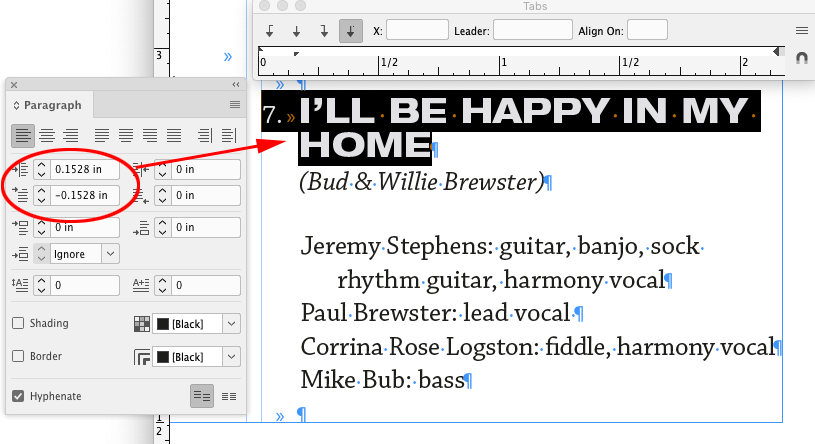Choose Justify all lines alignment
This screenshot has height=444, width=815.
point(174,136)
